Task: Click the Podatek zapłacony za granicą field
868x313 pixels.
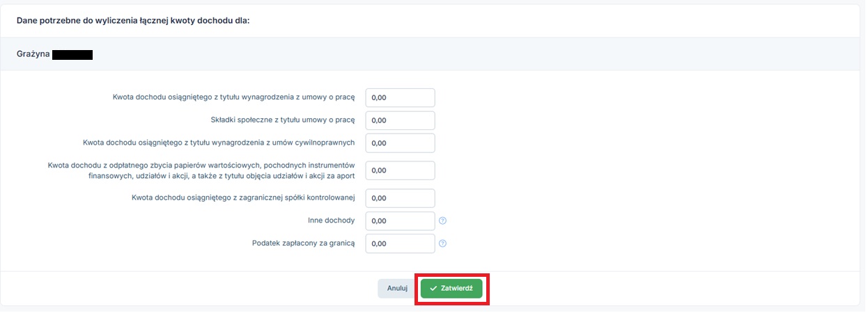Action: click(400, 244)
